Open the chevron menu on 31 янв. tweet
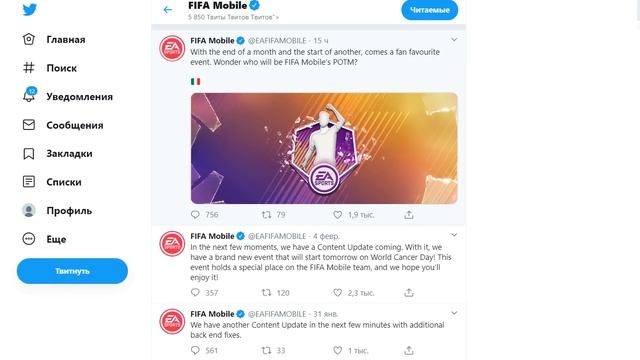This screenshot has height=360, width=640. [x=454, y=313]
